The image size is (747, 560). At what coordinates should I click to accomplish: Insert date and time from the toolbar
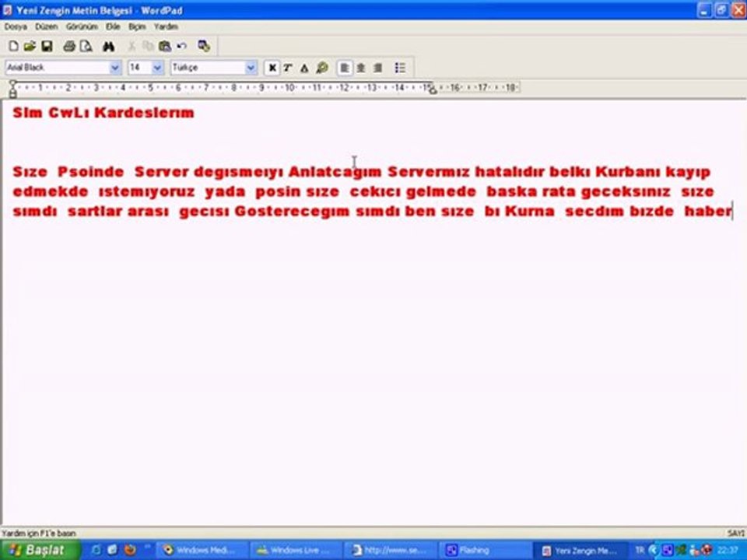point(204,46)
